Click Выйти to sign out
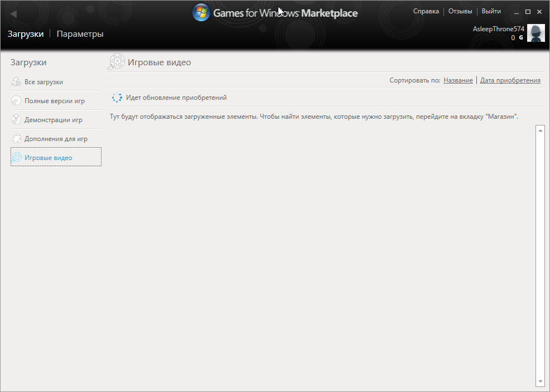 click(x=491, y=11)
